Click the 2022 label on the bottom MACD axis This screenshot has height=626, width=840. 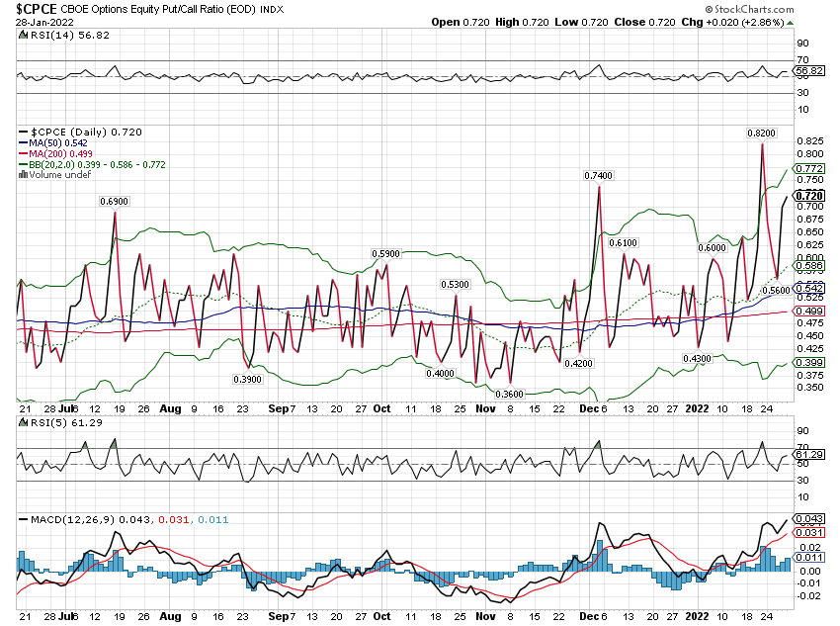click(x=697, y=616)
